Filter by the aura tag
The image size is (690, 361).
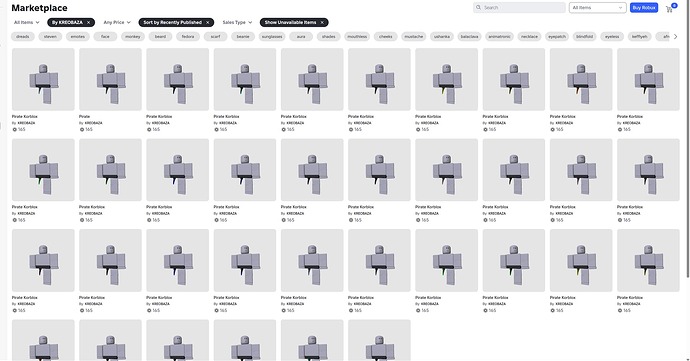tap(301, 37)
